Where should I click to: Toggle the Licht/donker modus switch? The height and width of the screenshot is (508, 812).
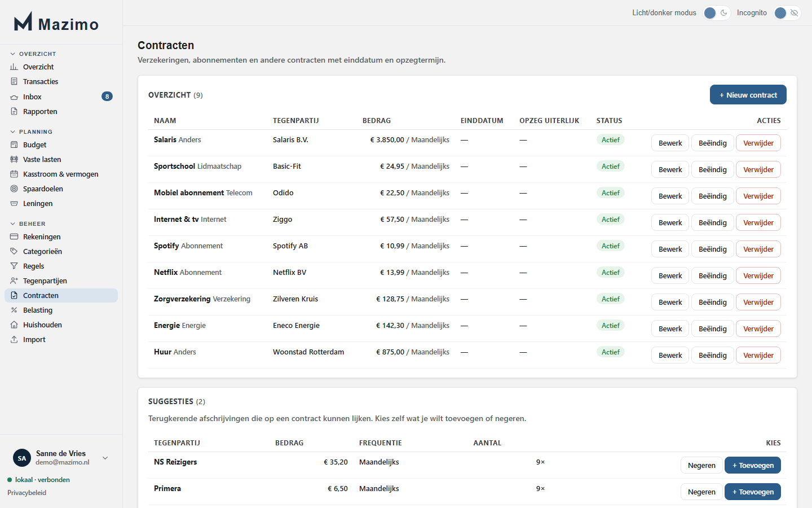coord(717,13)
